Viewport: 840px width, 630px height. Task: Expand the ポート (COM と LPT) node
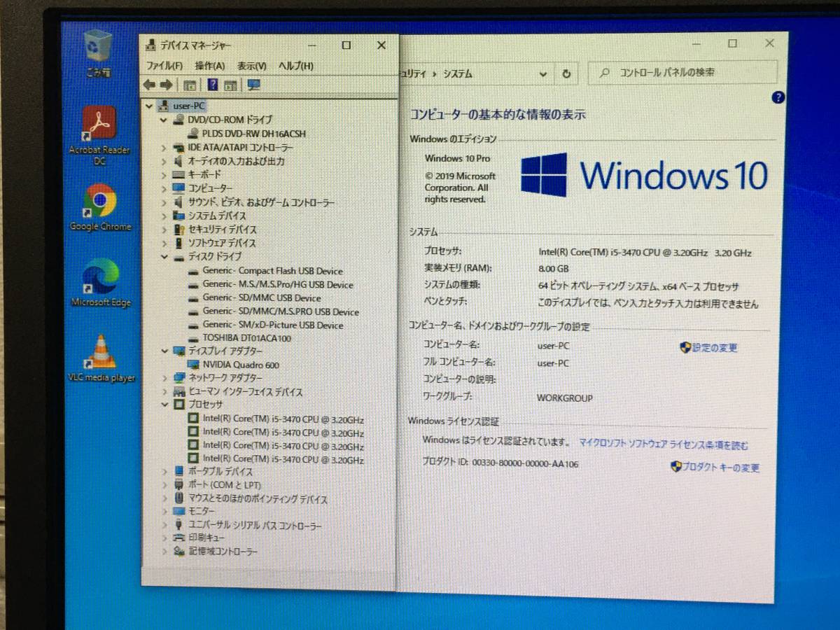164,485
